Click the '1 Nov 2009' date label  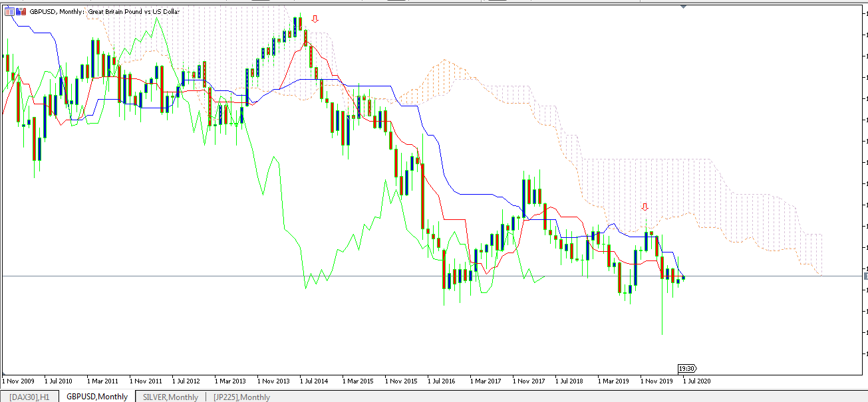(19, 381)
